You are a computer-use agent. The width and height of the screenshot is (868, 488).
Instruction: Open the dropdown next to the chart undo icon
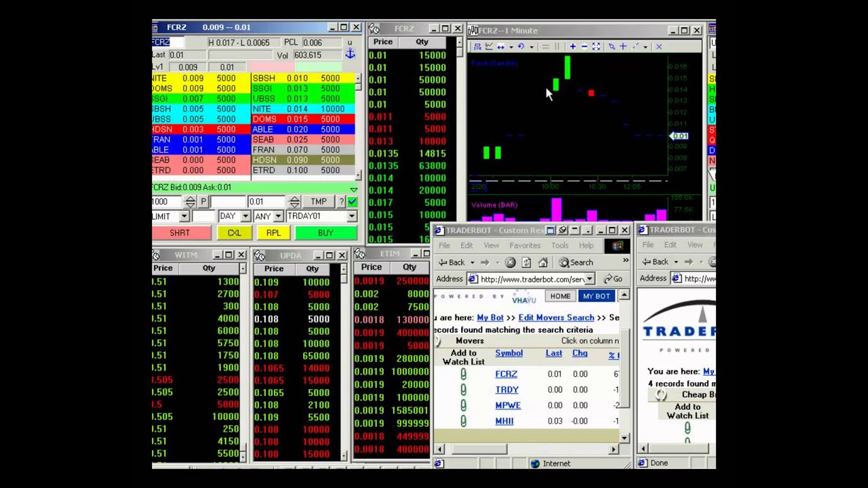point(532,47)
